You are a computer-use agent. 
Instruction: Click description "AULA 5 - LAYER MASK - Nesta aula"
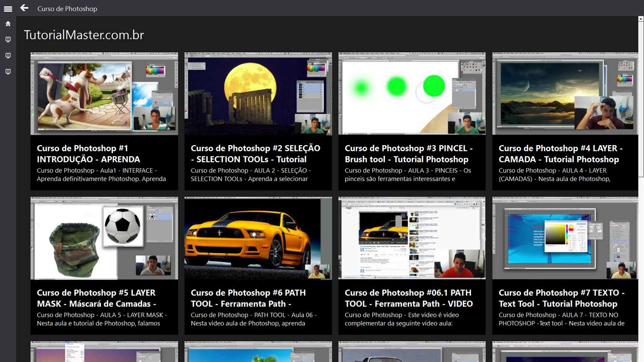tap(102, 319)
